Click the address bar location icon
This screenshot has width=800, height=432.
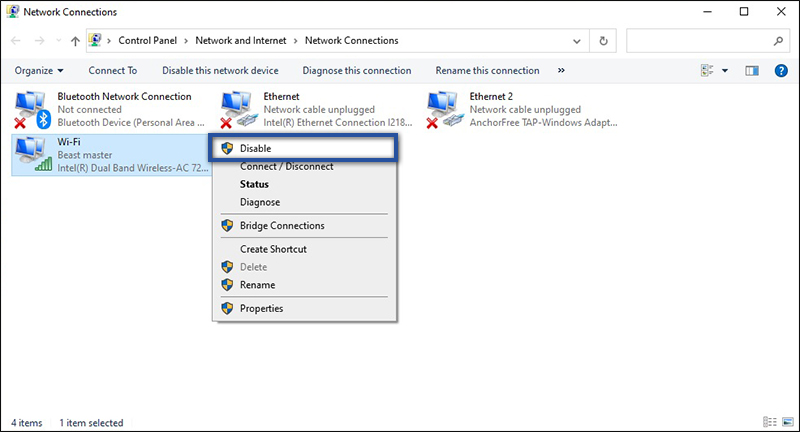95,40
